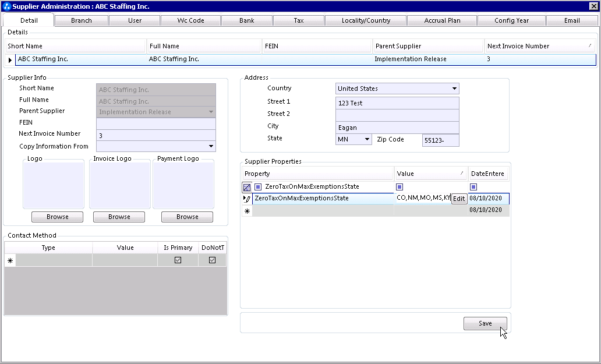
Task: Toggle the DoNotT checkbox in Contact Method
Action: pos(212,260)
